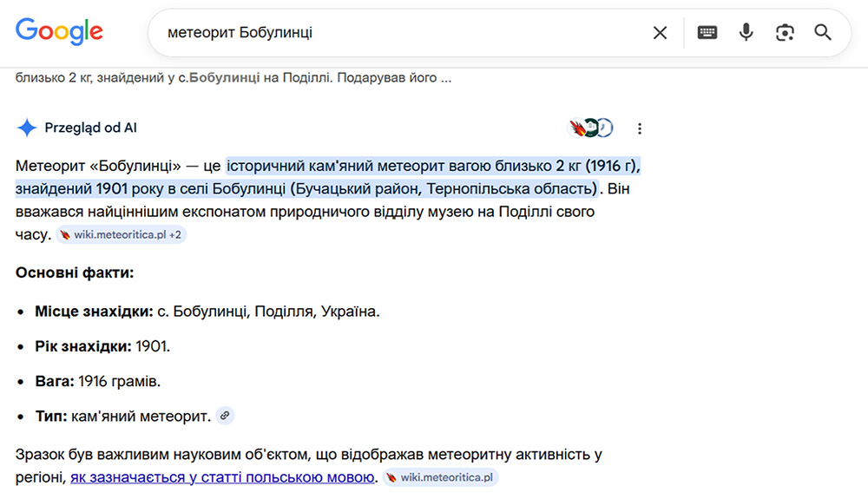The height and width of the screenshot is (499, 868).
Task: Open the on-screen keyboard input tool
Action: point(707,33)
